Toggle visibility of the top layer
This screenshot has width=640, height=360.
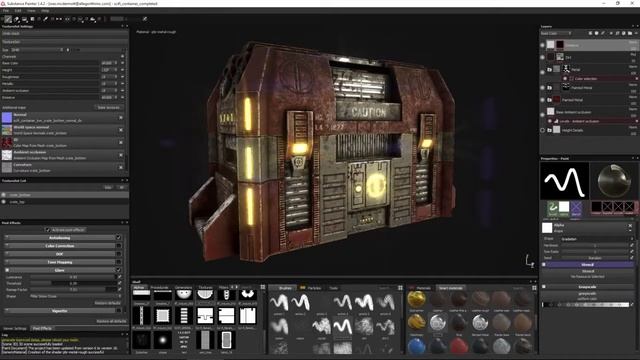point(542,45)
